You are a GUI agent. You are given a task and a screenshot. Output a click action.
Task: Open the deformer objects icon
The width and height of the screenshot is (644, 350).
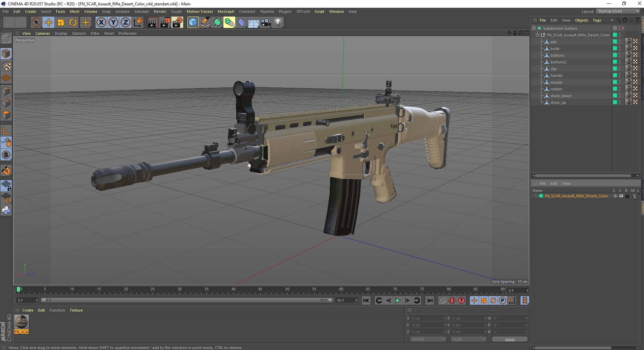tap(242, 23)
